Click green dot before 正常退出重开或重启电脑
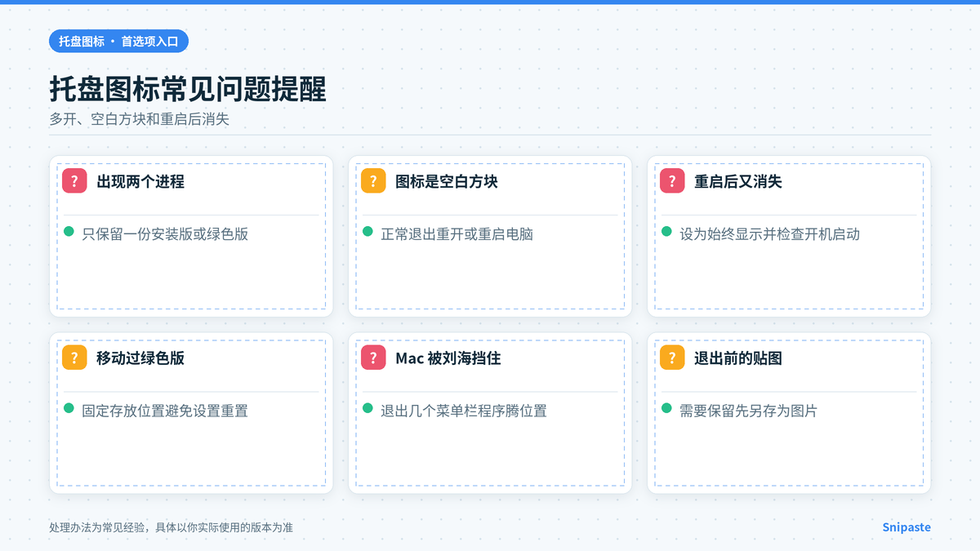 368,232
